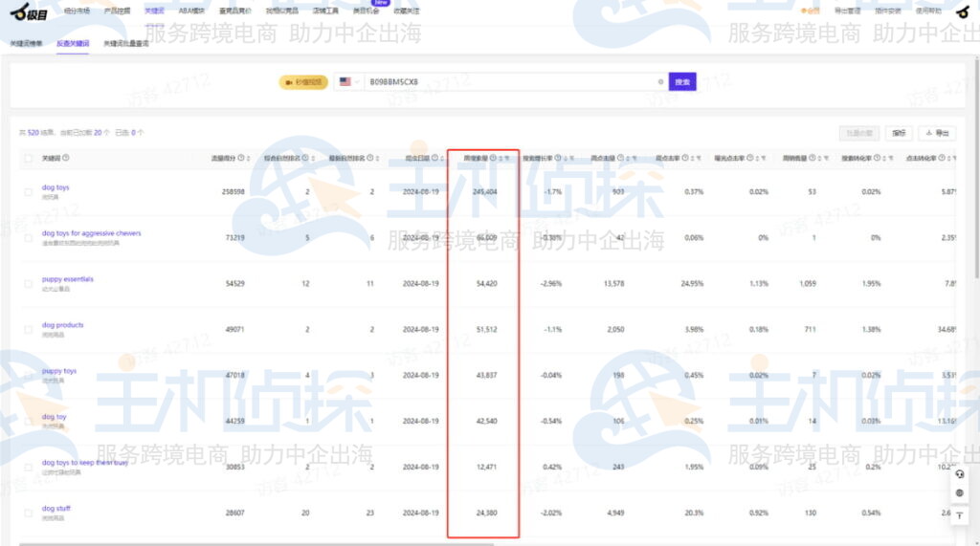Screen dimensions: 980x546
Task: Click the headset customer-service icon
Action: click(960, 474)
